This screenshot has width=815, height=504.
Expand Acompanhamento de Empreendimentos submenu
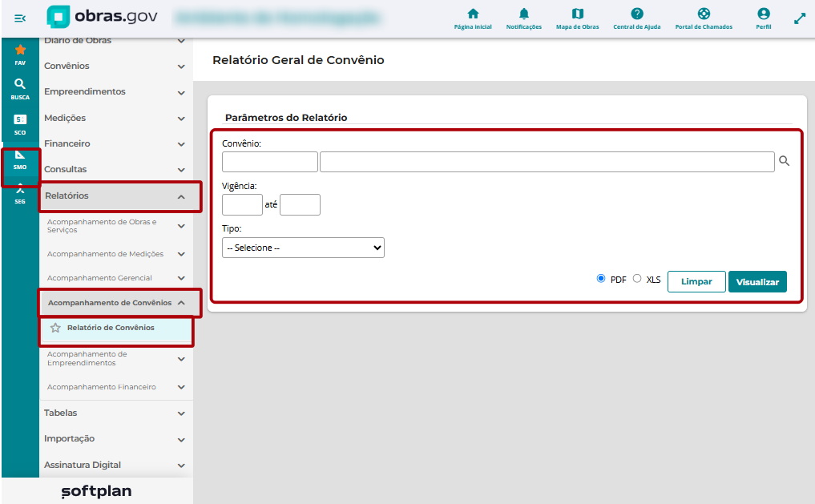(116, 358)
